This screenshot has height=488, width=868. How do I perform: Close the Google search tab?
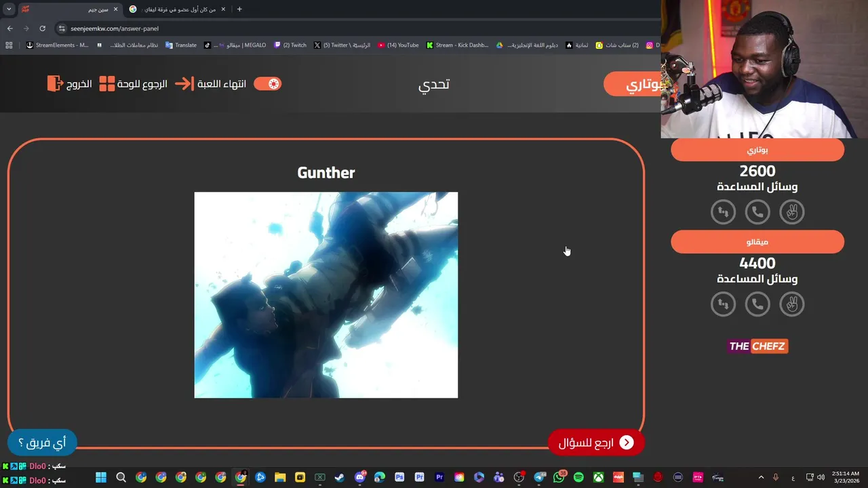tap(223, 9)
